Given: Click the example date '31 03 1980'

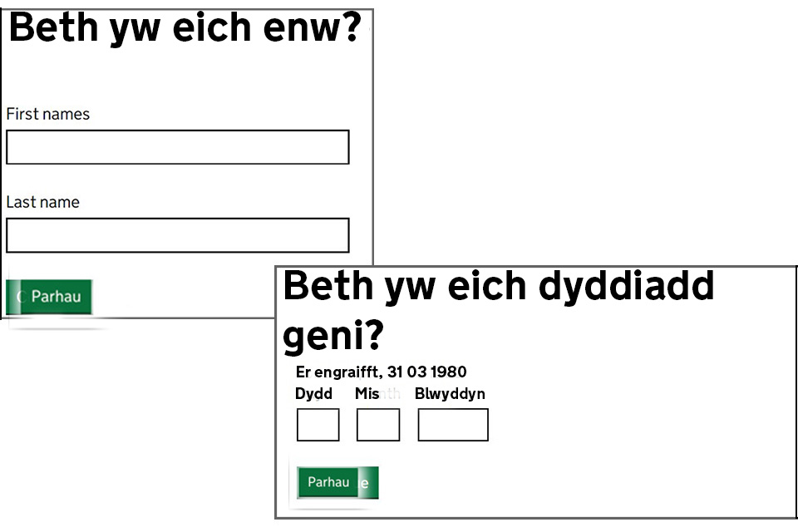Looking at the screenshot, I should [426, 372].
